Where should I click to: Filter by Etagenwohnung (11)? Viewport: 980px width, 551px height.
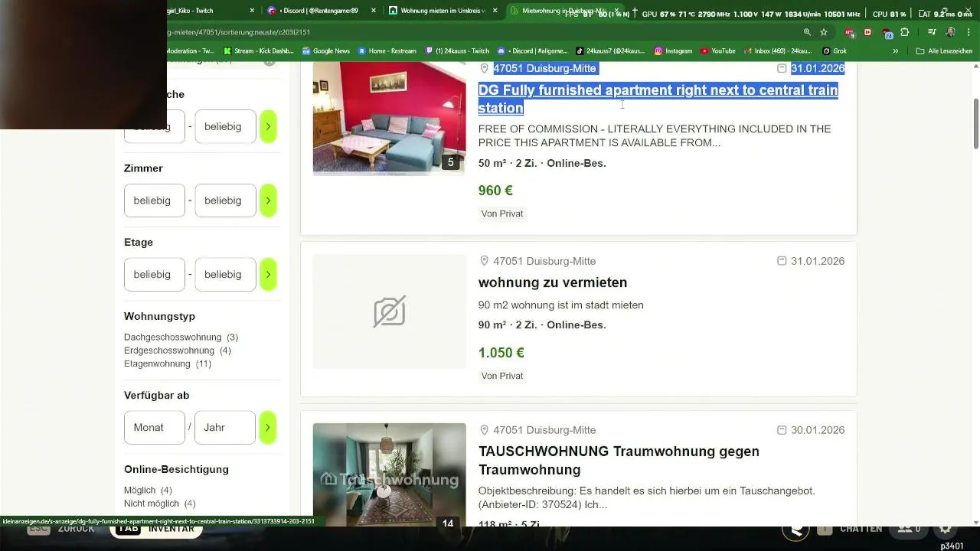click(168, 364)
